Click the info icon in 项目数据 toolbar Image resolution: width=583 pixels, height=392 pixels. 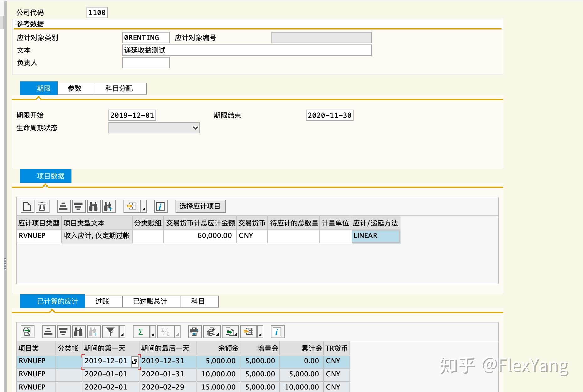click(x=161, y=206)
